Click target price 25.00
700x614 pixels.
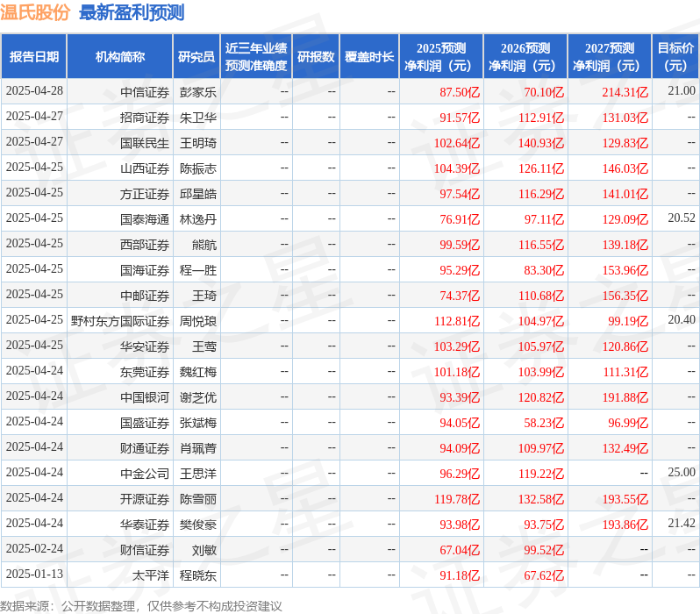point(682,473)
